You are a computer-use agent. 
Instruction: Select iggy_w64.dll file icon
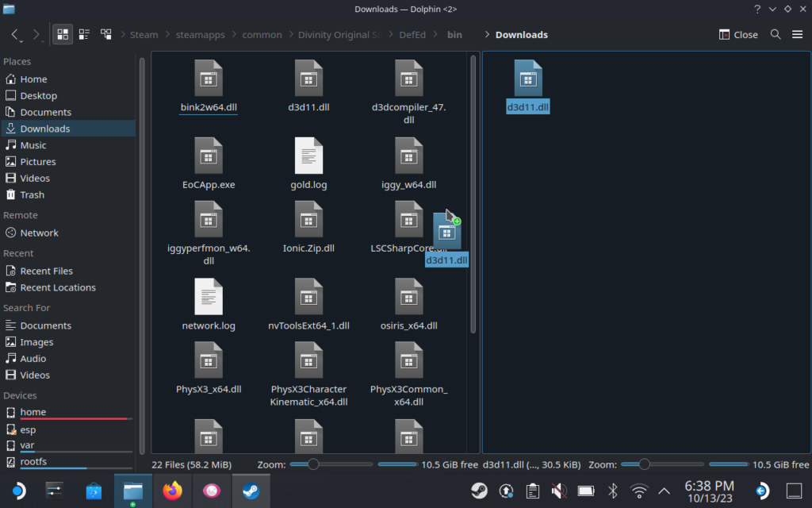(408, 156)
